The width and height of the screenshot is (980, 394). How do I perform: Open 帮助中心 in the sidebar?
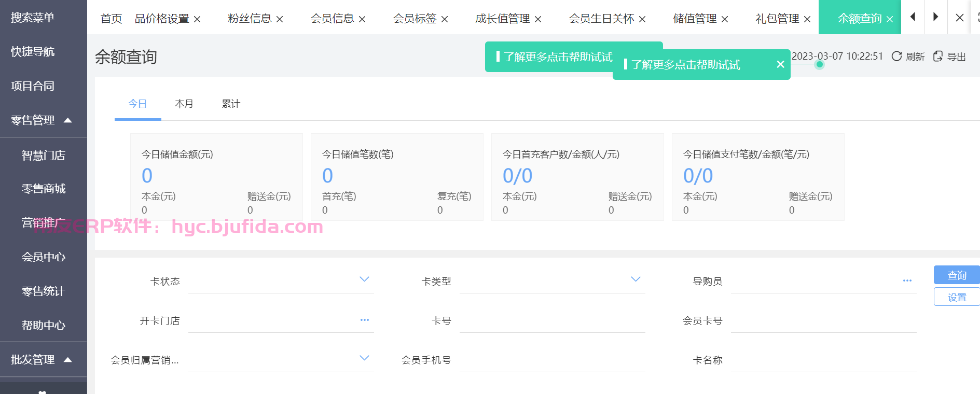tap(44, 326)
